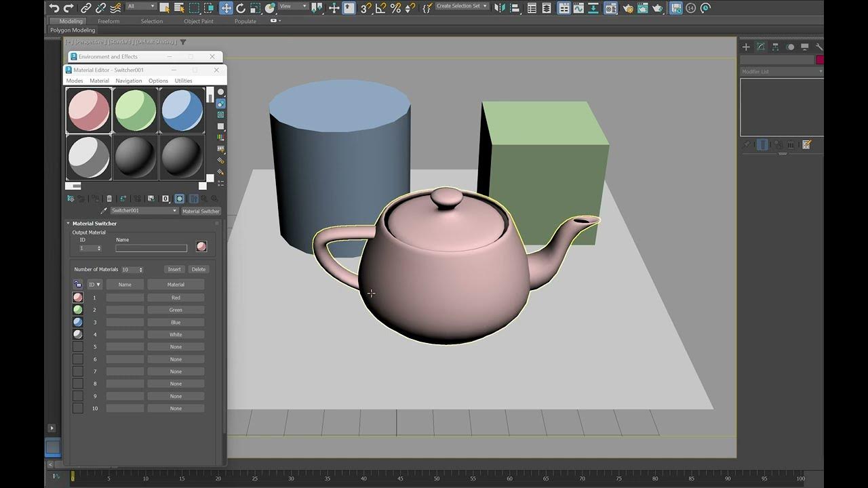
Task: Open the ribbon options dropdown after Populate
Action: pos(274,21)
